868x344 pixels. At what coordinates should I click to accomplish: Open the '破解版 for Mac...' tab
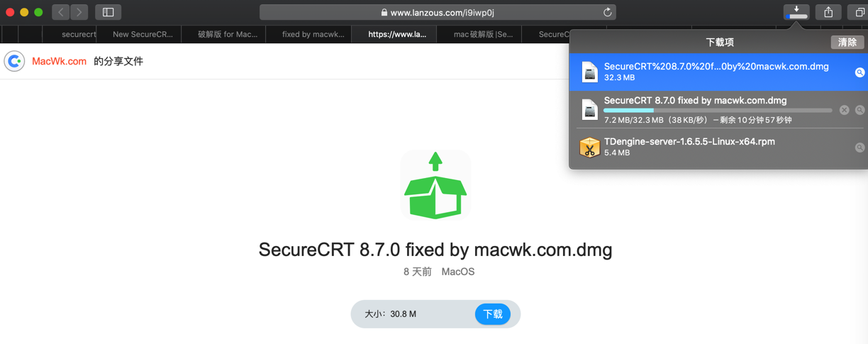coord(228,34)
